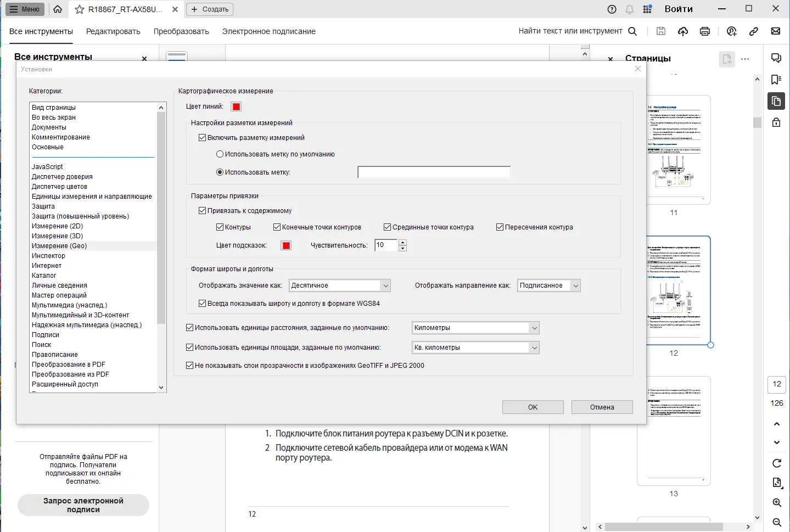Open the Bookmarks panel
The width and height of the screenshot is (790, 532).
[x=776, y=79]
